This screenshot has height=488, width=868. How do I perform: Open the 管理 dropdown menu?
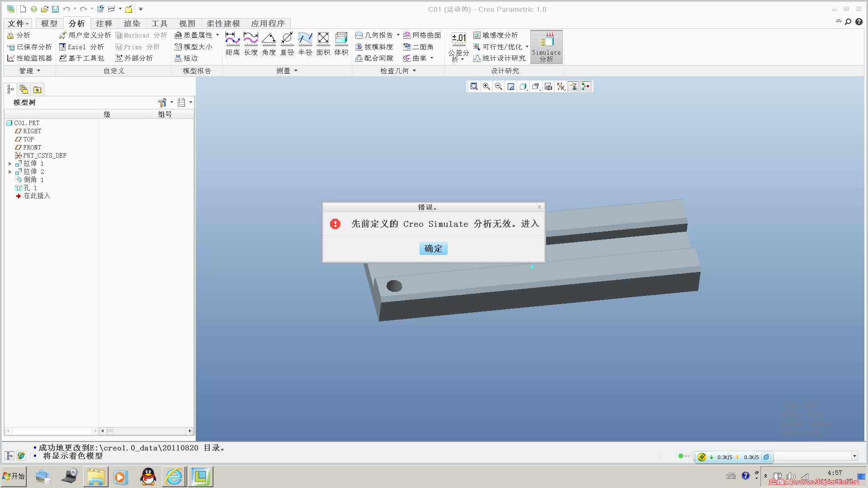(29, 70)
